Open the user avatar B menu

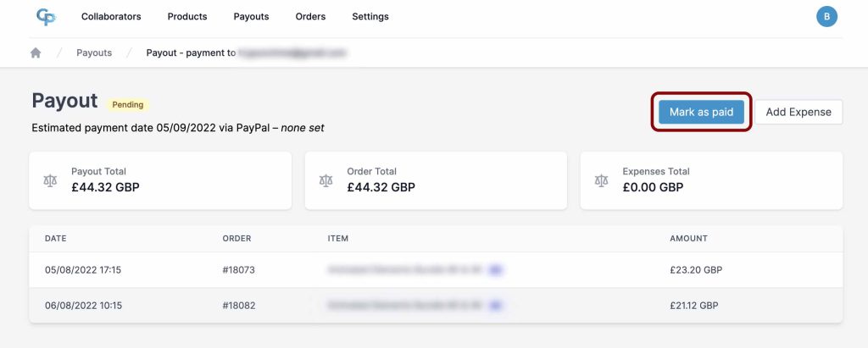click(826, 17)
